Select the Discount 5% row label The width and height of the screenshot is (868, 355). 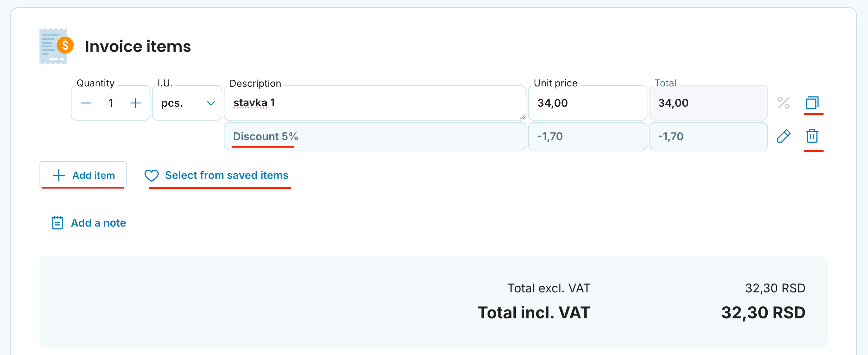click(265, 136)
